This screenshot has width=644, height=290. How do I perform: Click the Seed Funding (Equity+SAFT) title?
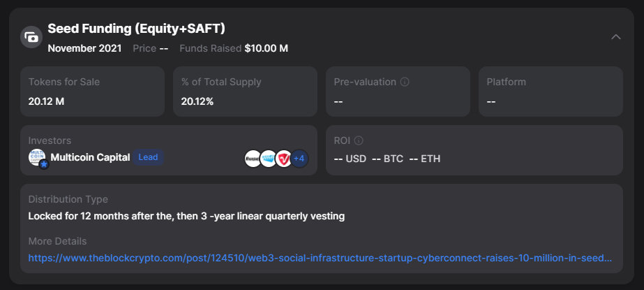[136, 28]
